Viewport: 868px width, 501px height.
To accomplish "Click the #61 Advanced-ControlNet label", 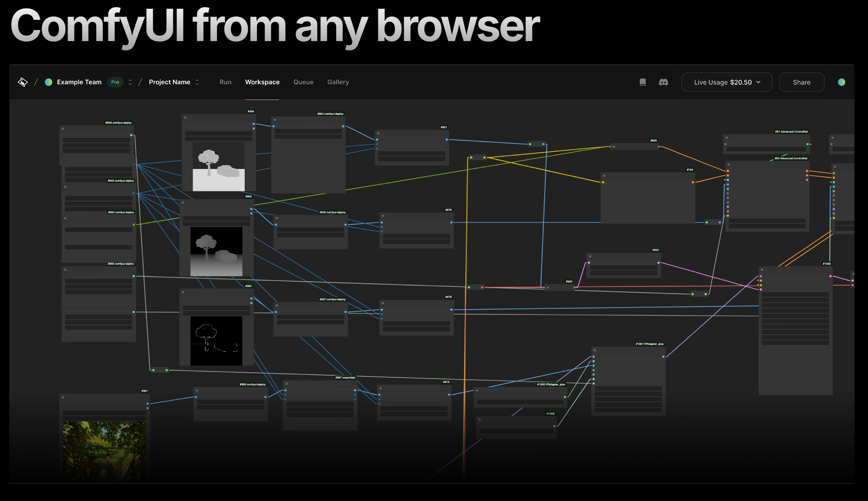I will click(x=791, y=132).
